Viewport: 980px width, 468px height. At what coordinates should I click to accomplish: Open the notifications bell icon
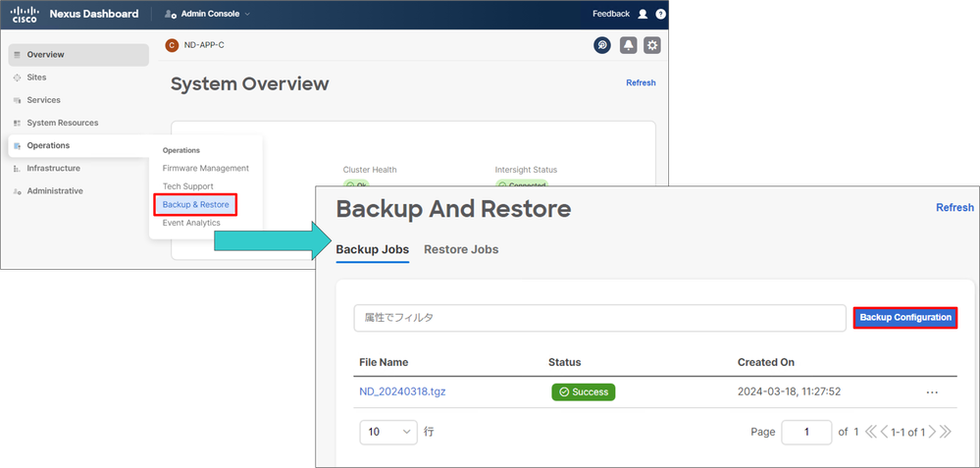tap(628, 45)
